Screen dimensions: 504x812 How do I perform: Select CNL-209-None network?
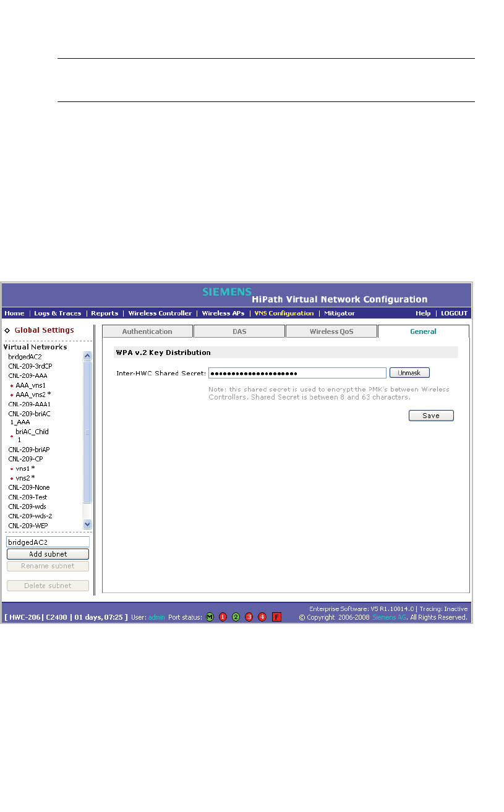(29, 487)
